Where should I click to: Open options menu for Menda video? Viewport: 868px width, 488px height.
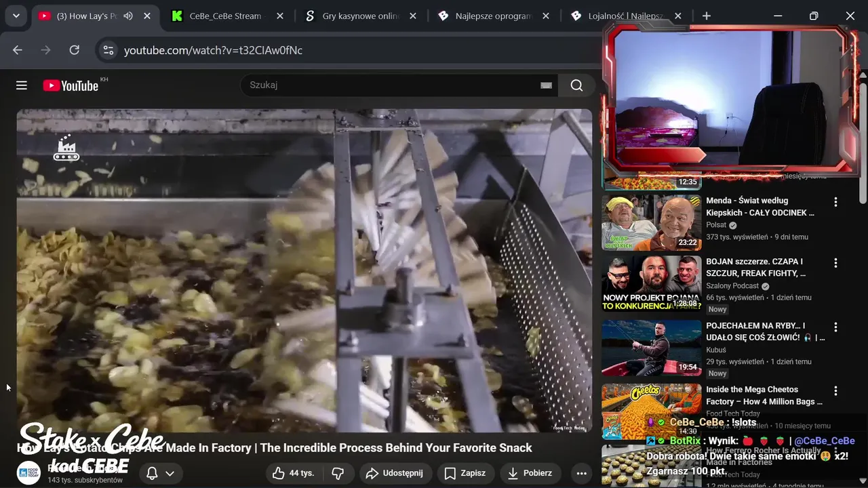click(x=835, y=202)
